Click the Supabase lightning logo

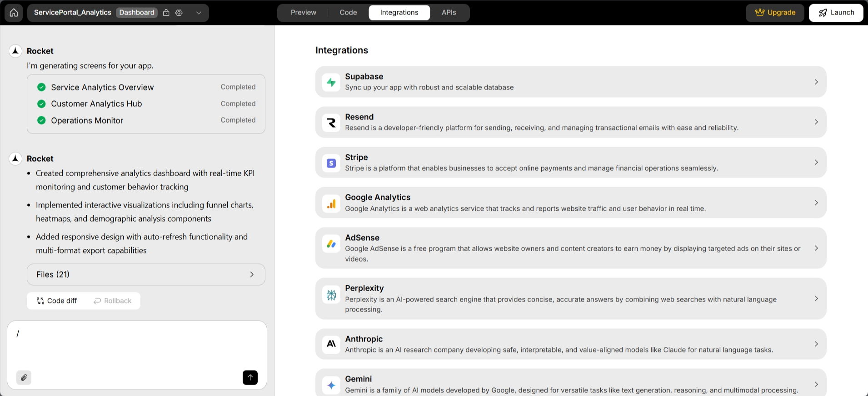click(331, 82)
